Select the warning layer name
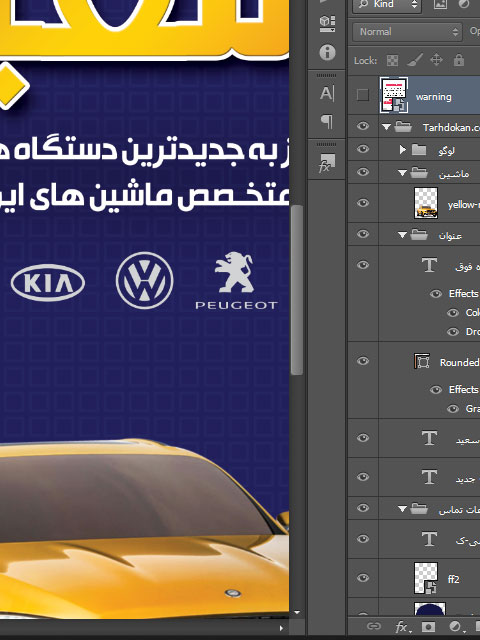 pyautogui.click(x=433, y=97)
